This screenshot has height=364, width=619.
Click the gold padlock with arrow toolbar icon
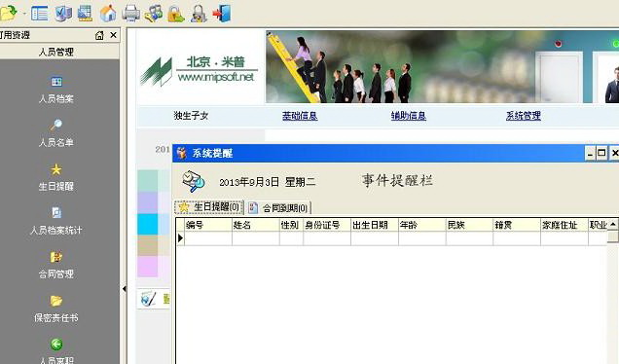(176, 13)
